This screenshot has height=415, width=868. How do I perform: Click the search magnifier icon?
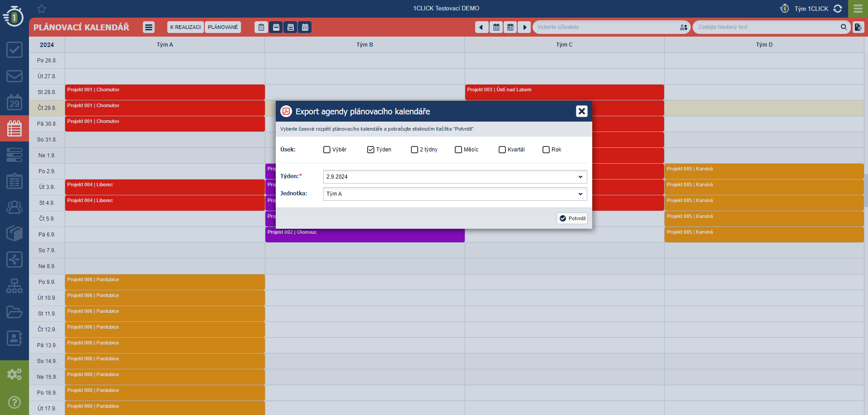pyautogui.click(x=844, y=27)
